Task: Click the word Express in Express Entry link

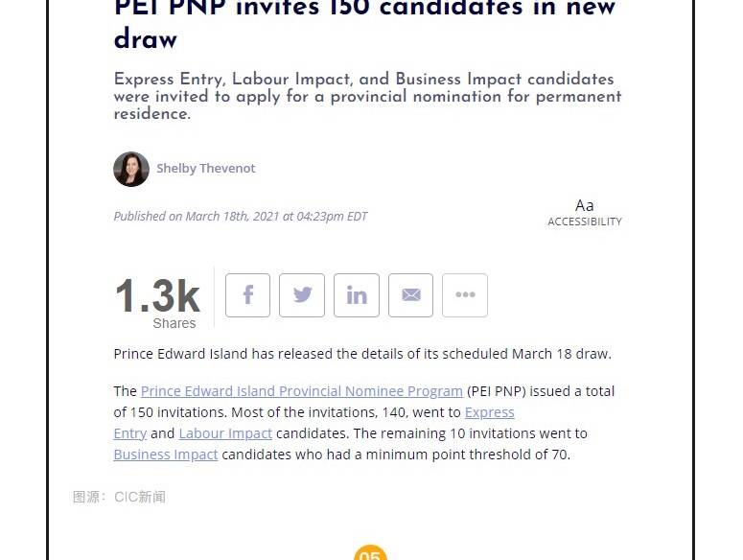Action: click(x=489, y=412)
